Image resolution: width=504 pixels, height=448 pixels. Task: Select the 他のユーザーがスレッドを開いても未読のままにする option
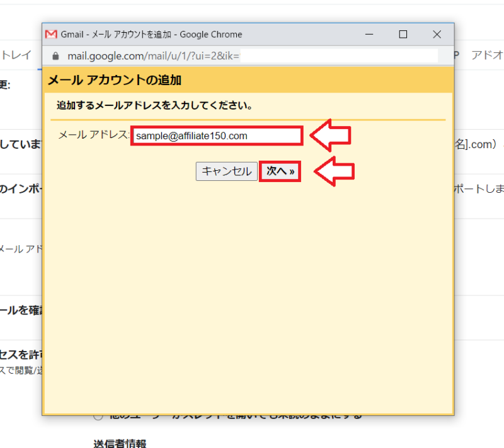(98, 415)
